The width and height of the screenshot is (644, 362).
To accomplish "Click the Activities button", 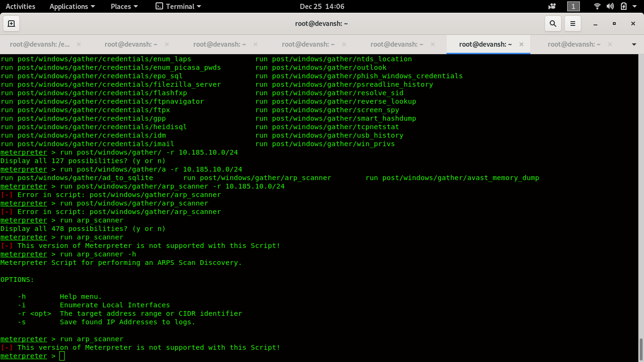I will pyautogui.click(x=20, y=6).
